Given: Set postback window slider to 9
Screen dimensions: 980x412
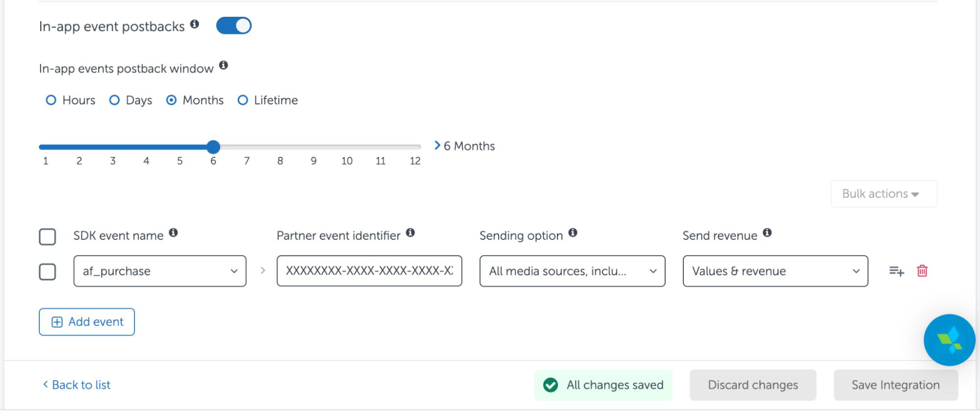Looking at the screenshot, I should [x=314, y=147].
